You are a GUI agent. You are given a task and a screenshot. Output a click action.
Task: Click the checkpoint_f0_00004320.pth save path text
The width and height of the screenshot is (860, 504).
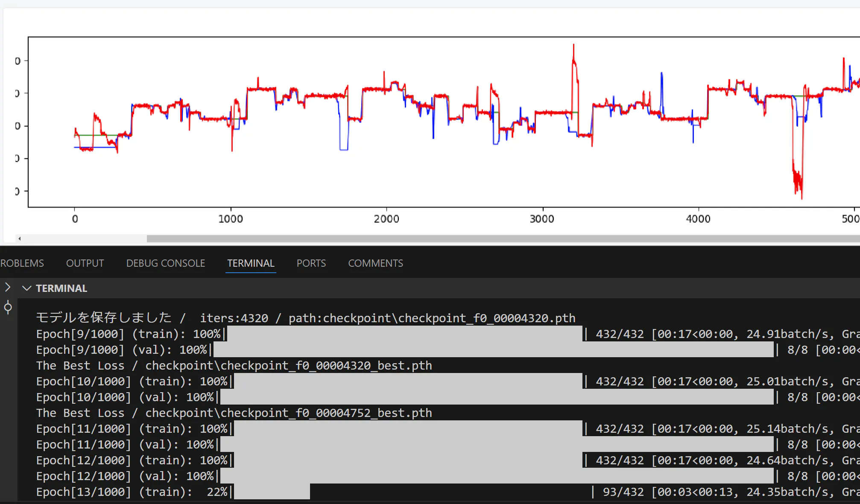(x=432, y=318)
